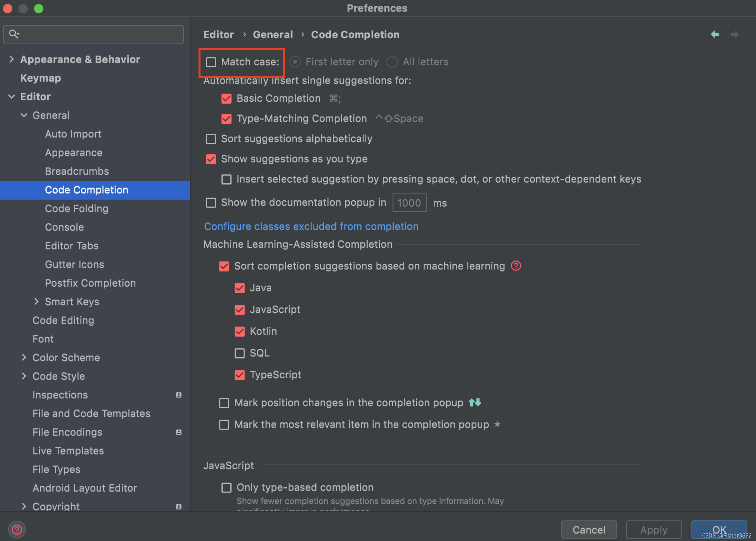This screenshot has height=541, width=756.
Task: Collapse the General tree node
Action: pos(24,115)
